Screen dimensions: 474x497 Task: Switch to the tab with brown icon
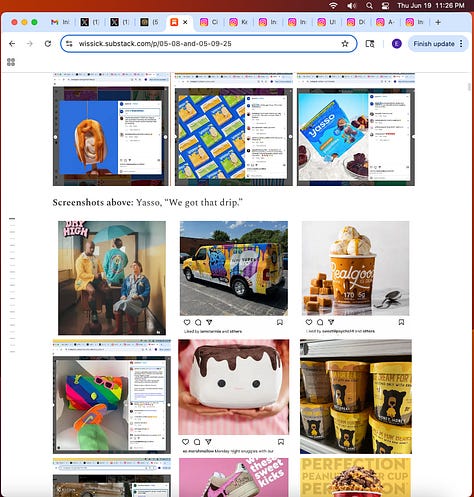pyautogui.click(x=149, y=22)
